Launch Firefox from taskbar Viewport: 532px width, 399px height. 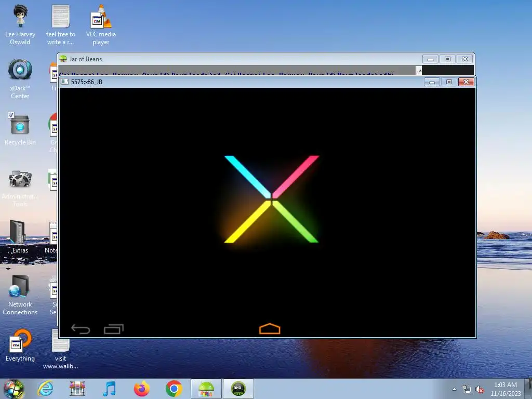tap(142, 389)
